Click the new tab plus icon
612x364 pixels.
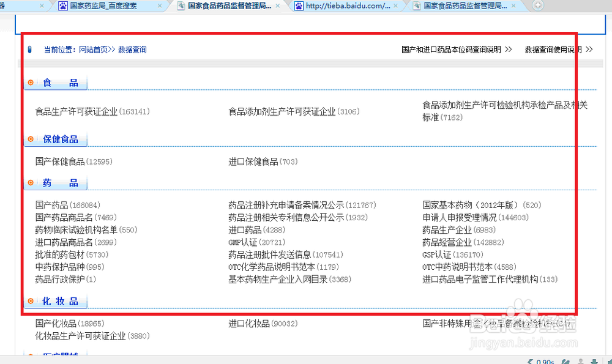tap(537, 5)
